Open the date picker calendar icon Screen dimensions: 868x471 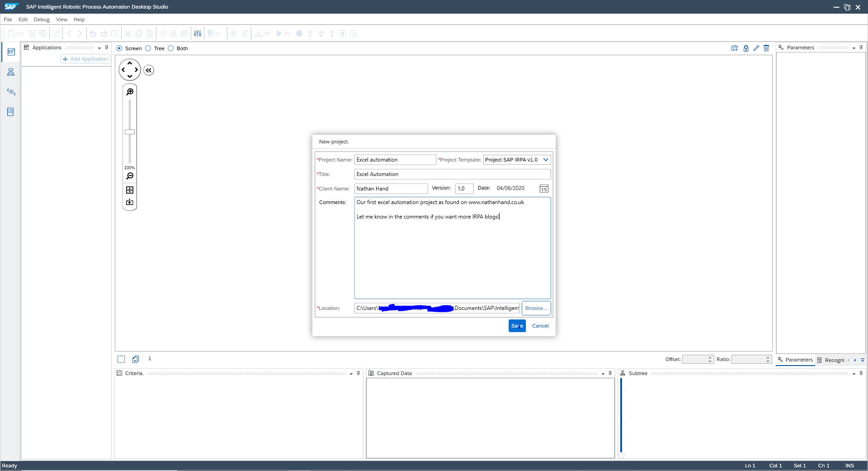(544, 189)
